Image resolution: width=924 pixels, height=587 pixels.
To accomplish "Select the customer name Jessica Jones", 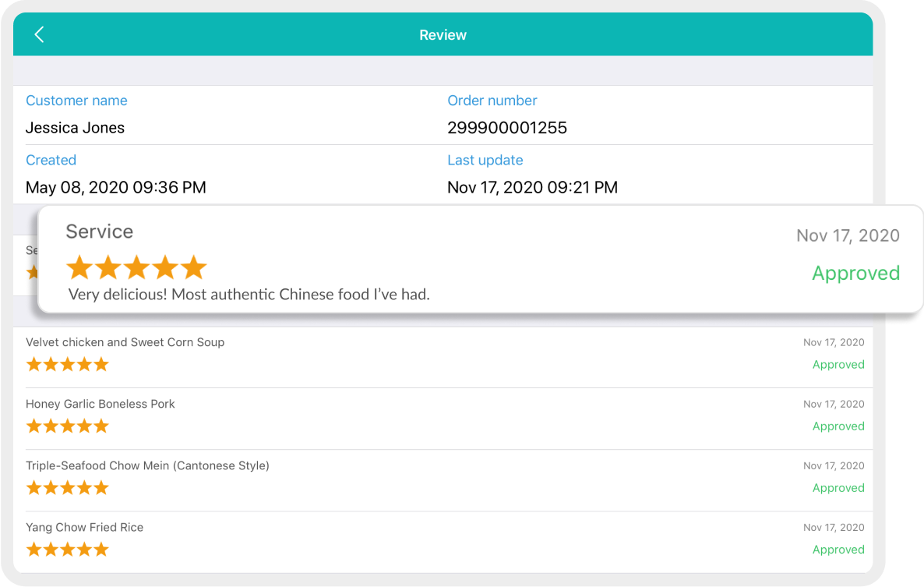I will pyautogui.click(x=75, y=128).
